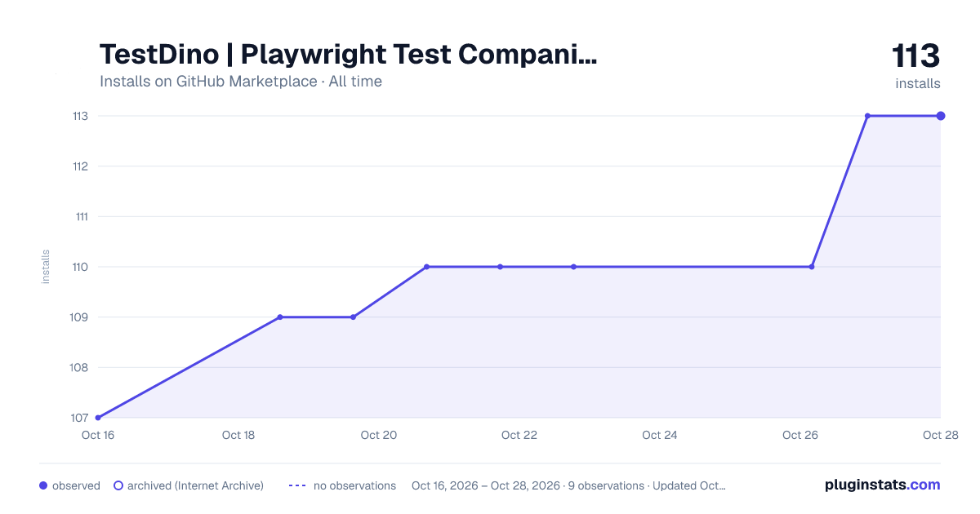Click the TestDino chart title
The height and width of the screenshot is (514, 980).
coord(349,55)
